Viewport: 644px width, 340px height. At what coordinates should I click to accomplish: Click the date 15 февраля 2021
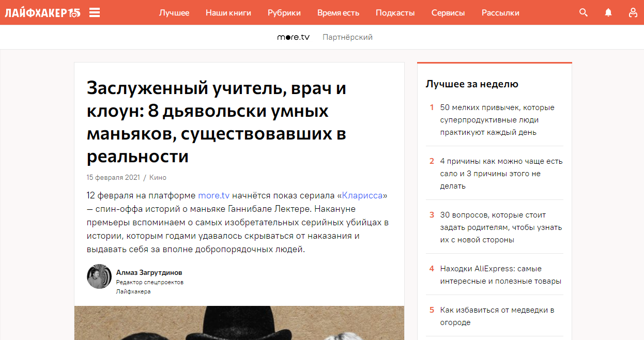pyautogui.click(x=113, y=177)
